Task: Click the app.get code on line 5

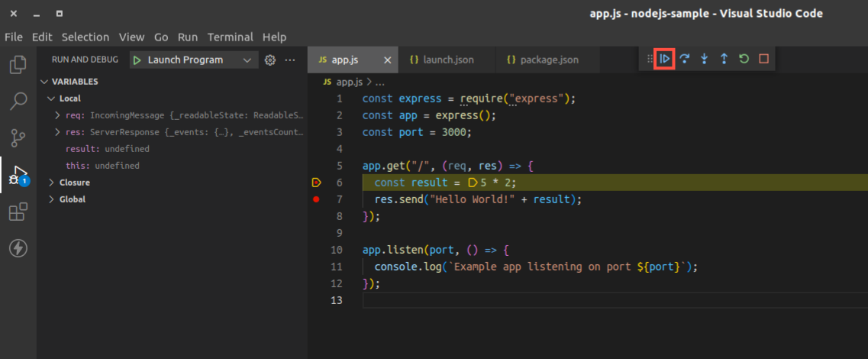Action: (384, 166)
